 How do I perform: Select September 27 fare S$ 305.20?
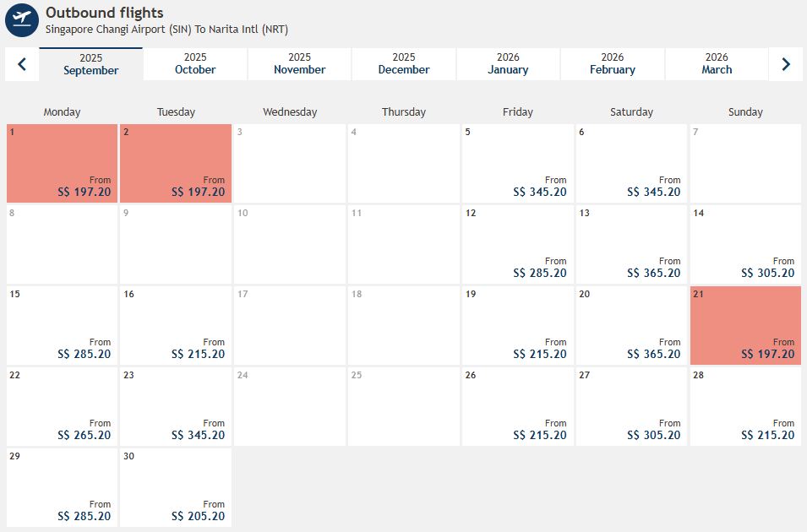click(x=632, y=407)
